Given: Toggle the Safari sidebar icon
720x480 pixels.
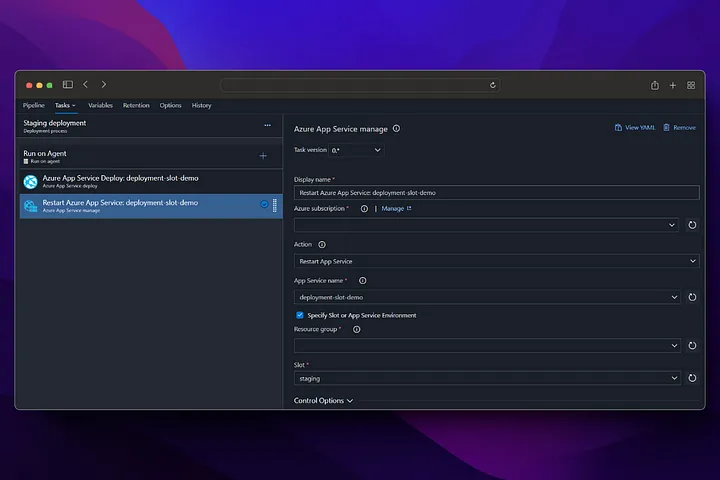Looking at the screenshot, I should click(x=68, y=85).
